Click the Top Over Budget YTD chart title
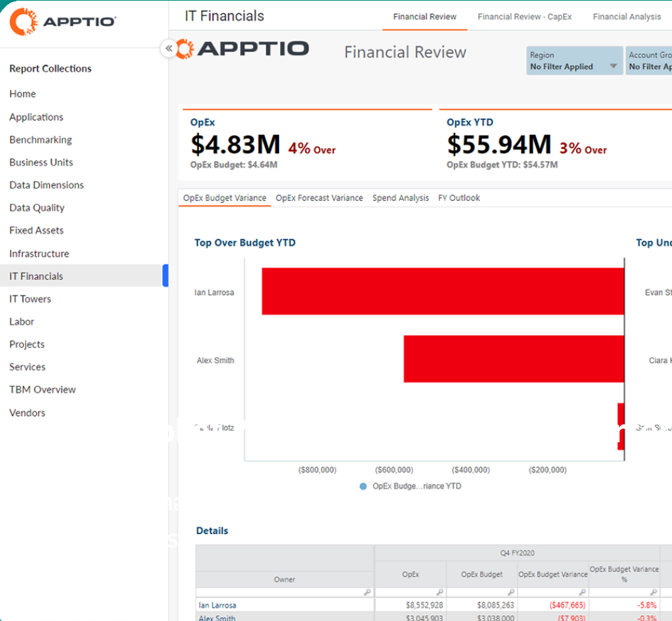 (x=245, y=243)
